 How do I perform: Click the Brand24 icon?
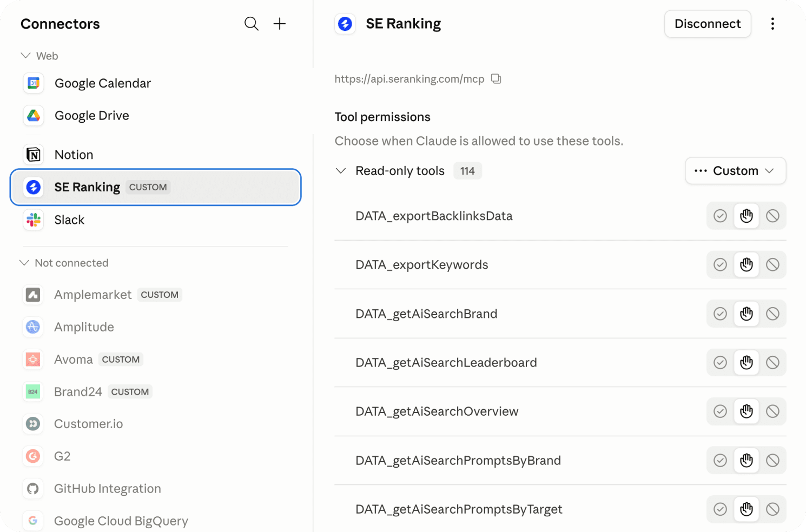(33, 391)
